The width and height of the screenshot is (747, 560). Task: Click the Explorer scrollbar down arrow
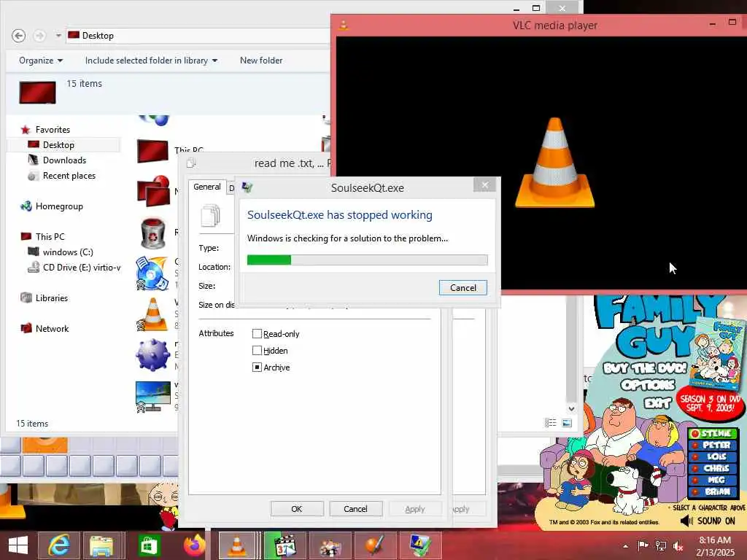[x=571, y=408]
